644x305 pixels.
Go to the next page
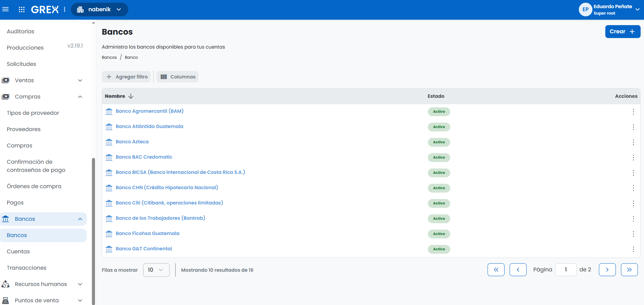607,270
